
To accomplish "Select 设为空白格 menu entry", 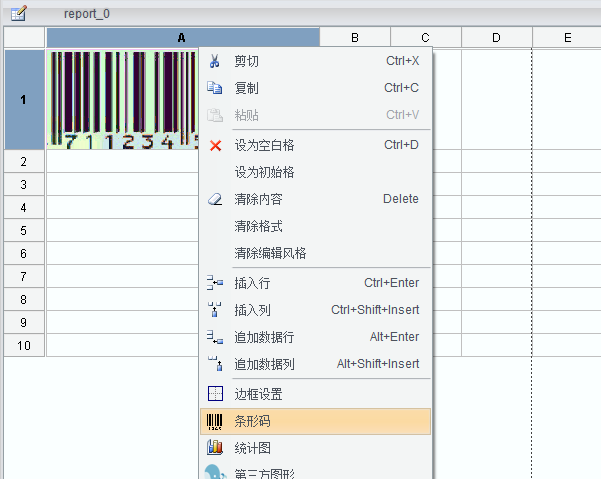I will [x=316, y=145].
